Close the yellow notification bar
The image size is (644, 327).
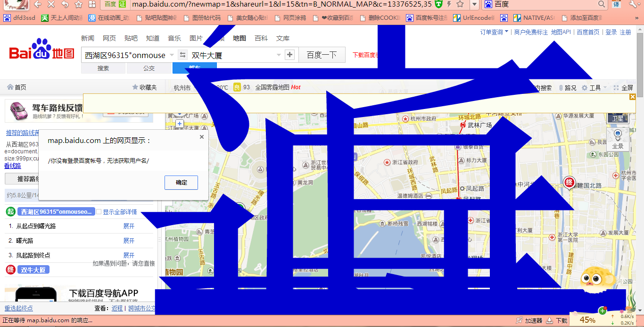(x=633, y=97)
